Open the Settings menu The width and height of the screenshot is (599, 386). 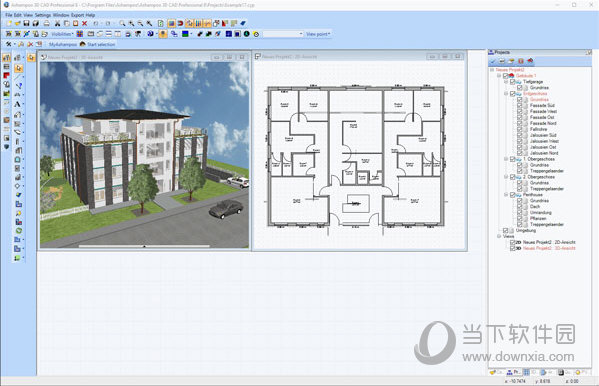click(x=43, y=15)
